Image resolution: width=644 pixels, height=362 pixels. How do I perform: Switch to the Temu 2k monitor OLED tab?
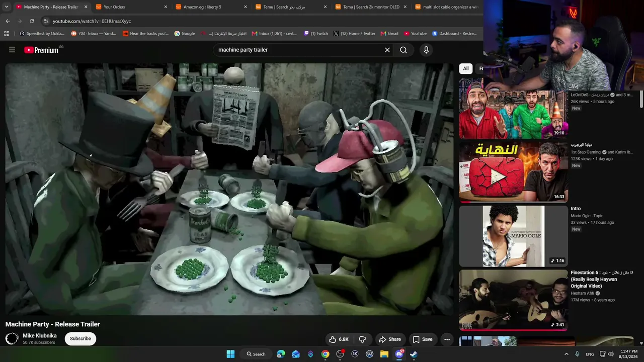pyautogui.click(x=371, y=7)
